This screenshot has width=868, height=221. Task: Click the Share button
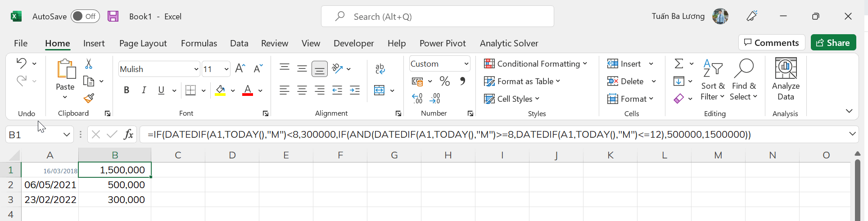tap(833, 43)
